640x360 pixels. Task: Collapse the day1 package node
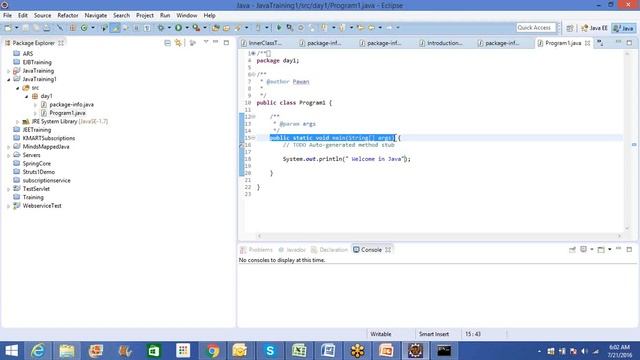[26, 96]
